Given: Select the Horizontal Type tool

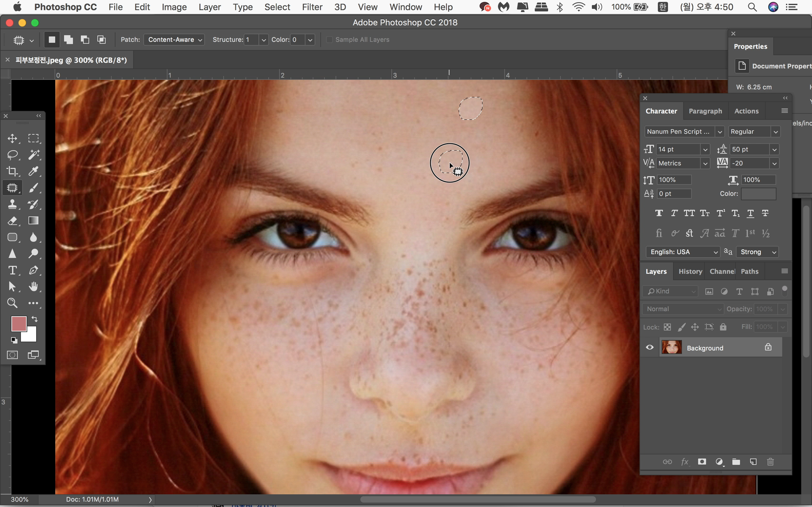Looking at the screenshot, I should pos(12,270).
